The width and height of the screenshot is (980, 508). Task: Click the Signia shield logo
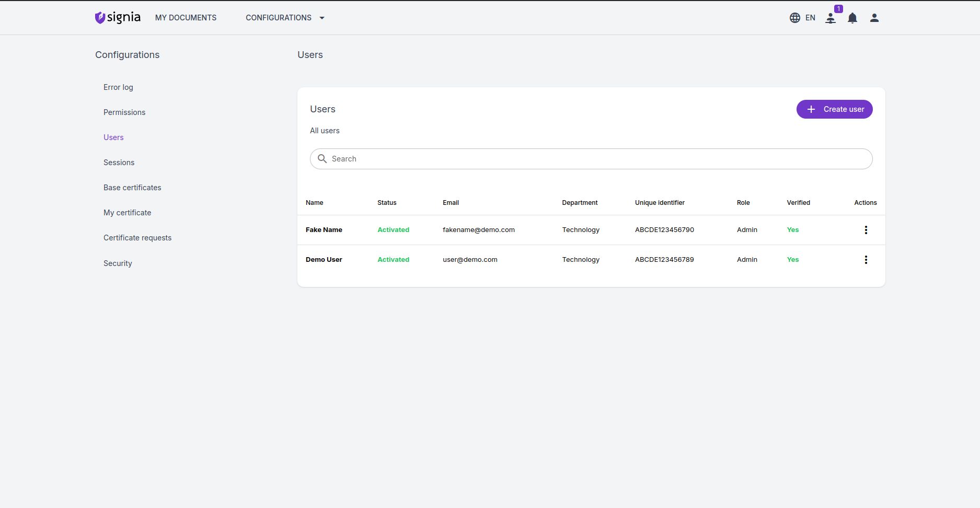pyautogui.click(x=100, y=18)
